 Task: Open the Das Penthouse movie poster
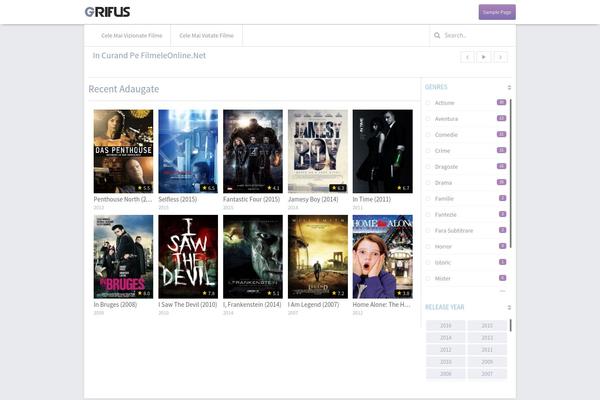click(x=123, y=151)
